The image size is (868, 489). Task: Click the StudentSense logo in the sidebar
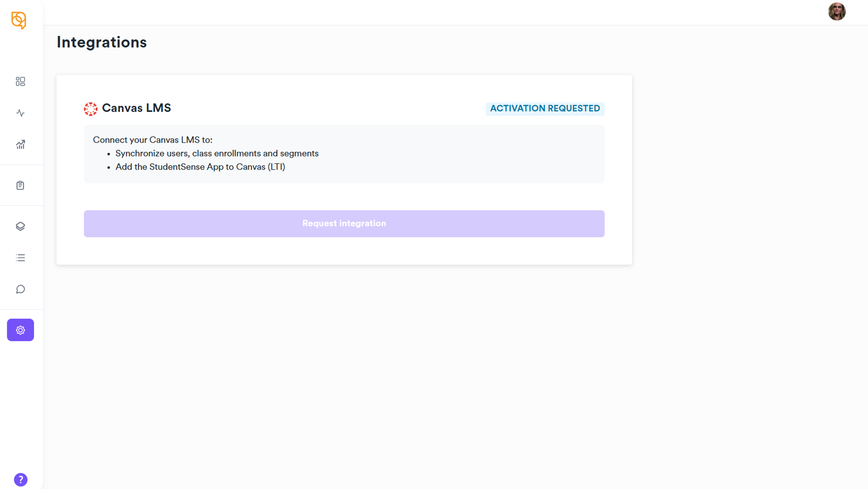(x=18, y=20)
